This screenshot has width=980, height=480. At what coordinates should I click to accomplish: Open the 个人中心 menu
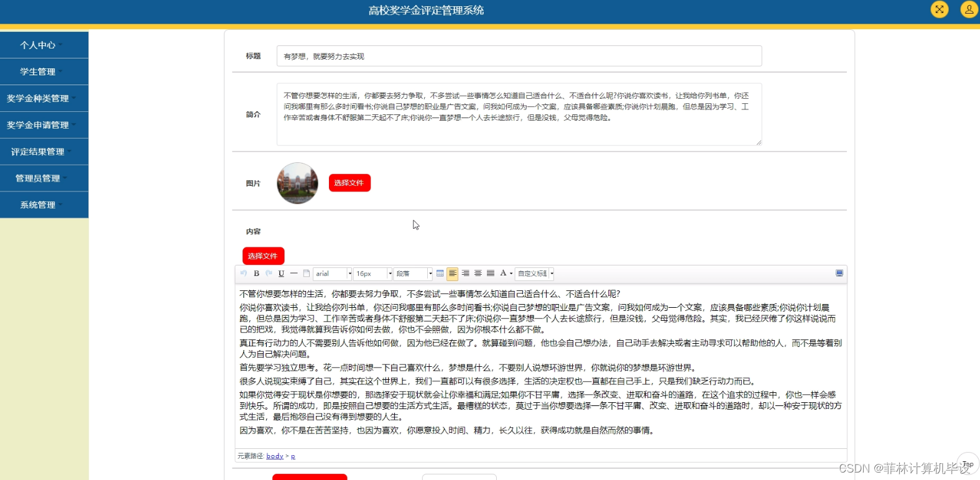pyautogui.click(x=44, y=45)
